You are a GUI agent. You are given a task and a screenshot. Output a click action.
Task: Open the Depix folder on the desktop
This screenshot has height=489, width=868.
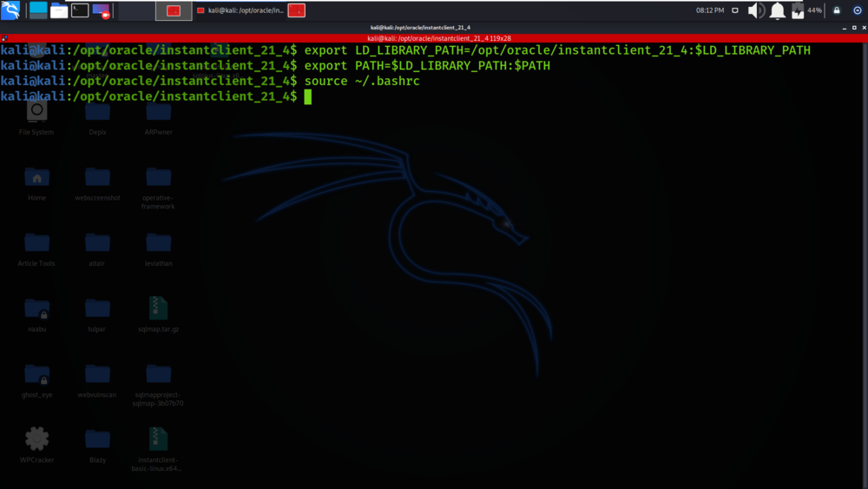(97, 118)
